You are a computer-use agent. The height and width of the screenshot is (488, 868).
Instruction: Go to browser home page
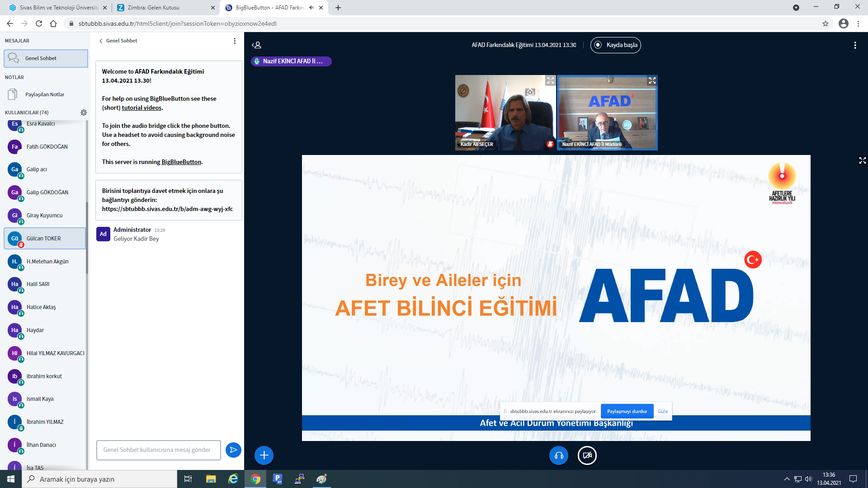click(x=53, y=23)
